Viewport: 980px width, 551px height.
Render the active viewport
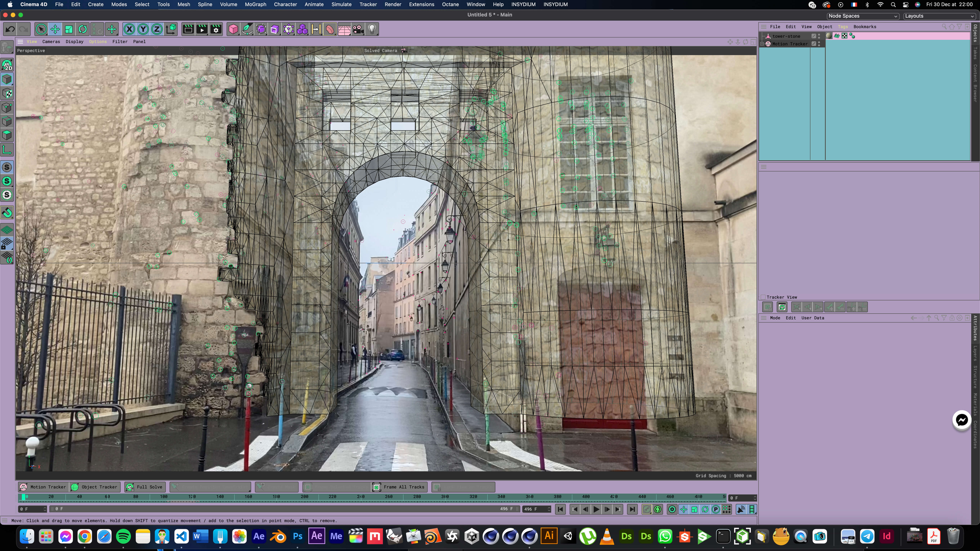(188, 29)
